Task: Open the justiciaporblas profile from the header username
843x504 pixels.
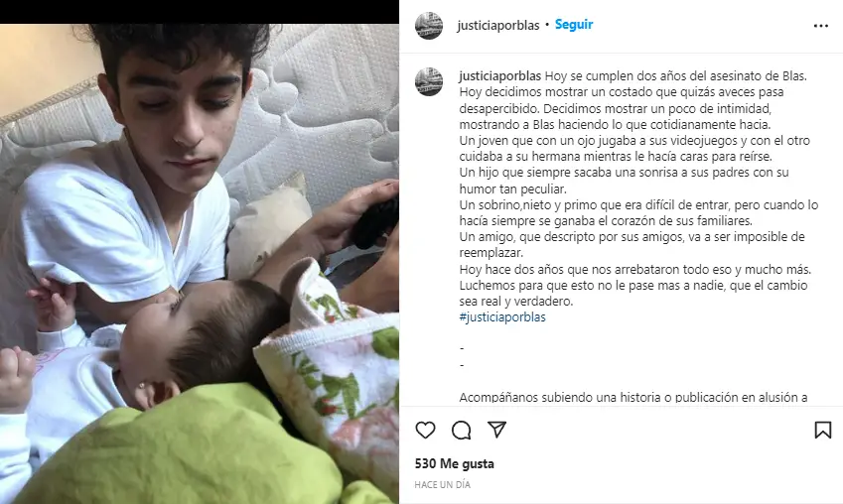Action: (x=498, y=26)
